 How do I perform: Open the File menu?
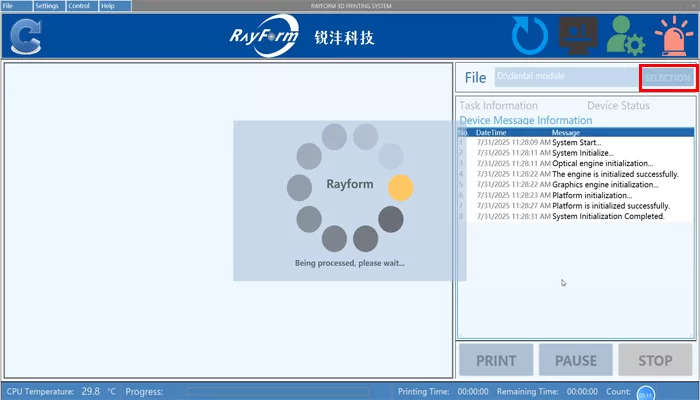coord(9,6)
